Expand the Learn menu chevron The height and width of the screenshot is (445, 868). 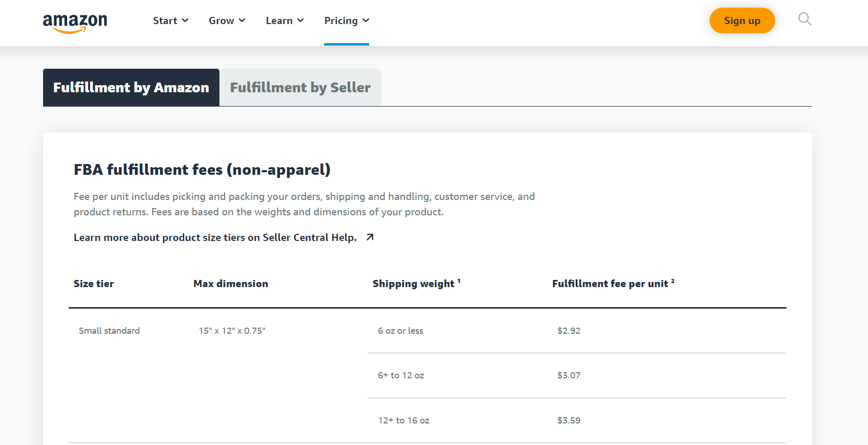[300, 21]
